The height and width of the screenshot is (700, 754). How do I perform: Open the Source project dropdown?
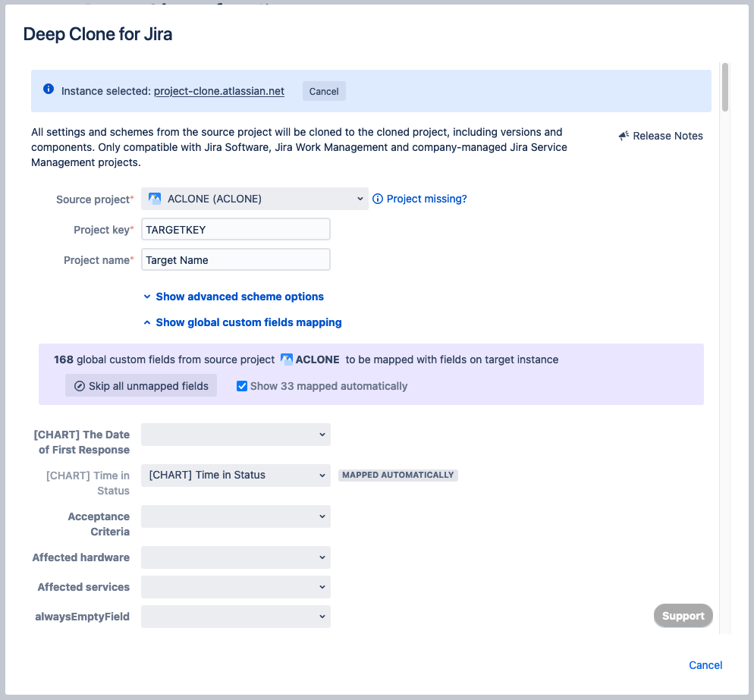(254, 198)
